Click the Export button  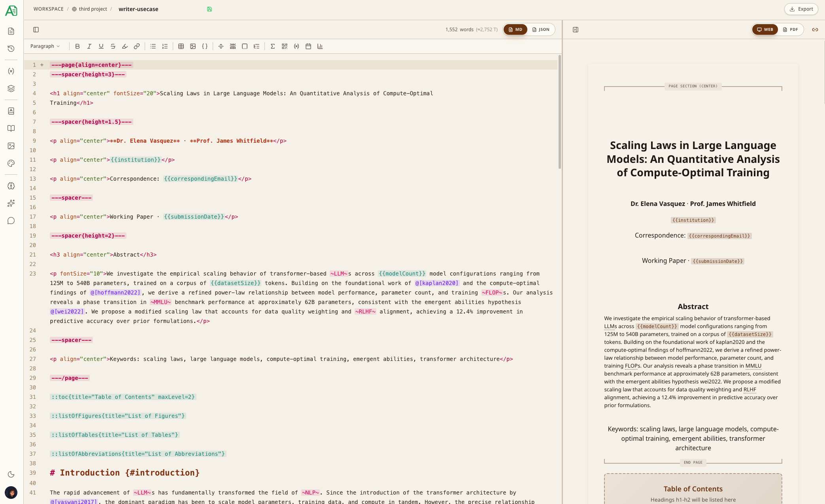pos(801,9)
